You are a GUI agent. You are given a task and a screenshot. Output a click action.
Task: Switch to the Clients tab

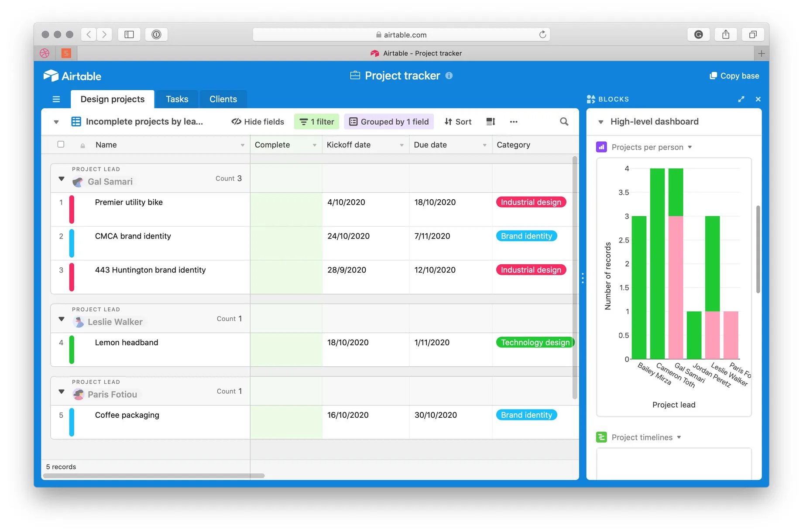(x=223, y=99)
